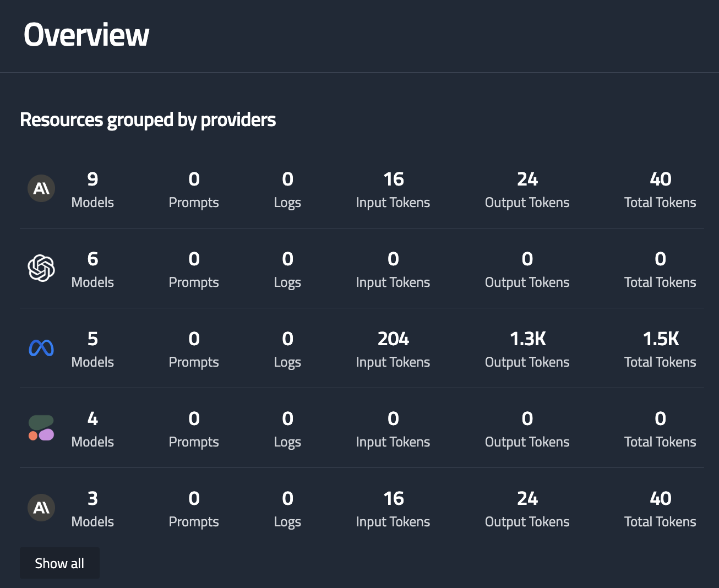Click Output Tokens in the 4 Models row
This screenshot has height=588, width=719.
point(527,428)
